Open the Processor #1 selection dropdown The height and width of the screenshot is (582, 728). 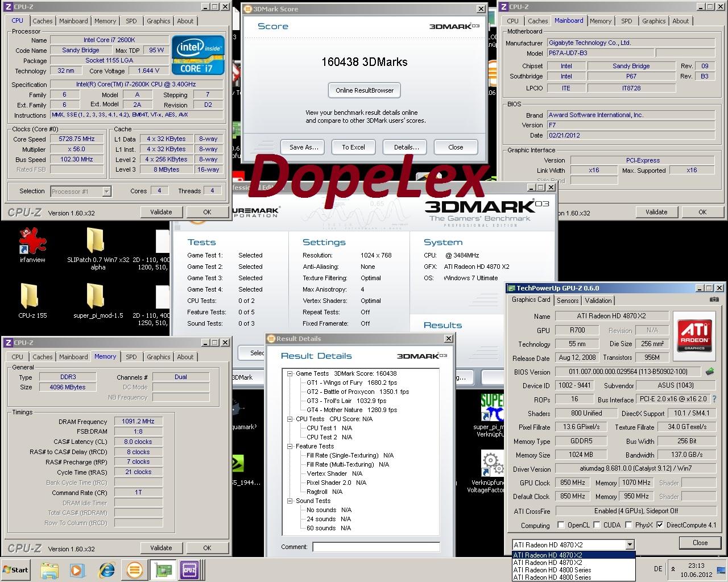coord(106,192)
